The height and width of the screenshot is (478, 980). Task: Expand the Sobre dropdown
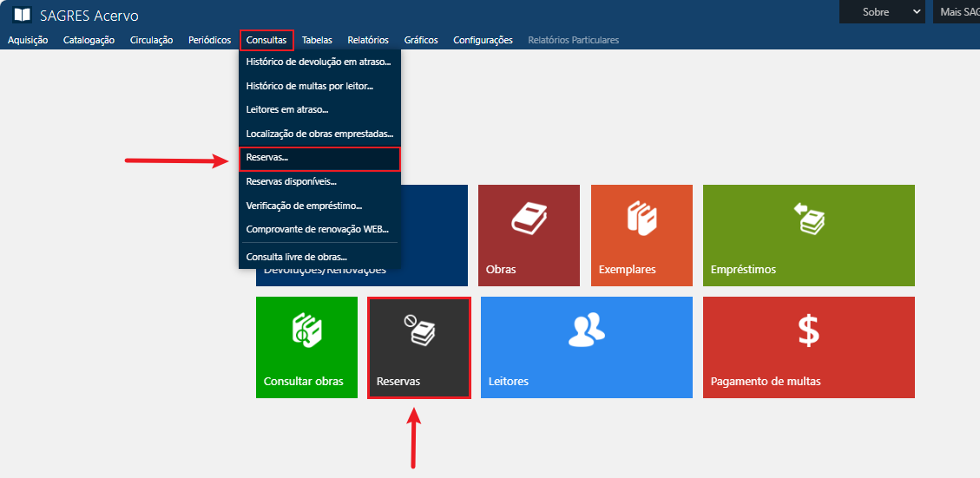(882, 12)
